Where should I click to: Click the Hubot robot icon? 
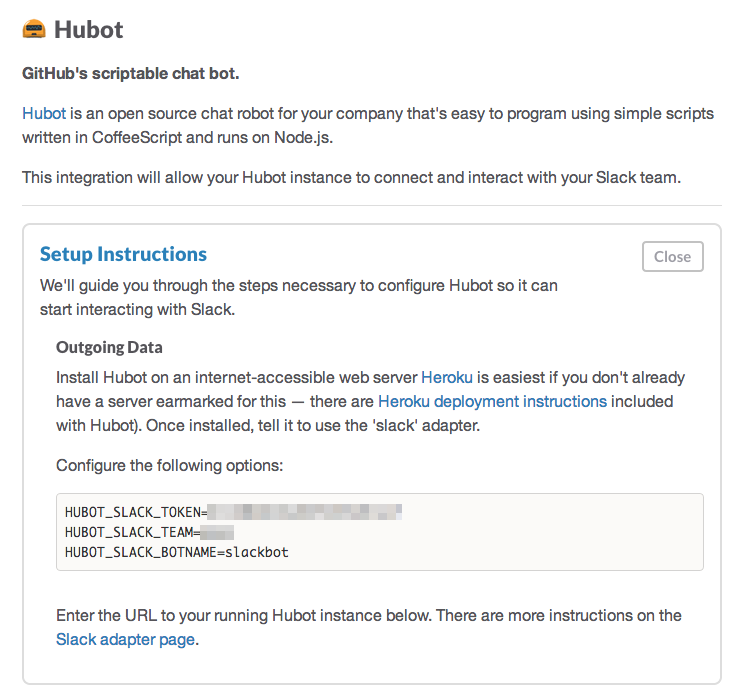[x=34, y=29]
